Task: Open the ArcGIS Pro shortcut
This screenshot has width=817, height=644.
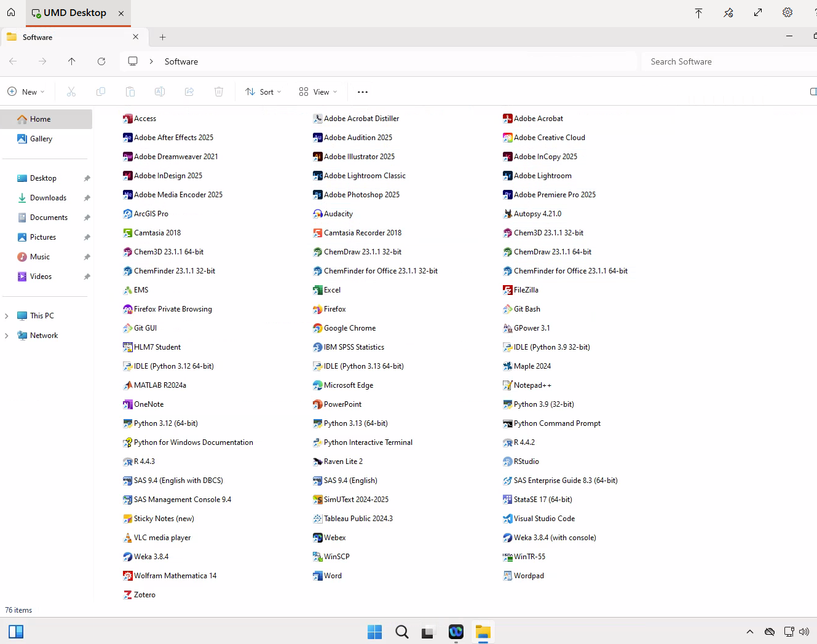Action: pos(146,214)
